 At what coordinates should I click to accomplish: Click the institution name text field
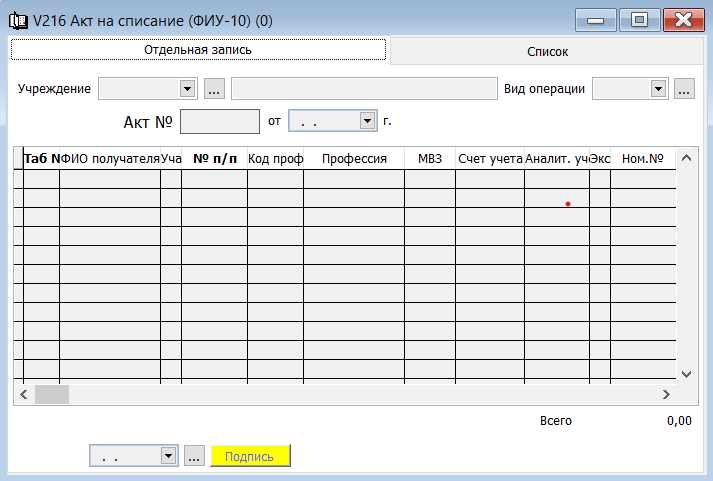(363, 89)
